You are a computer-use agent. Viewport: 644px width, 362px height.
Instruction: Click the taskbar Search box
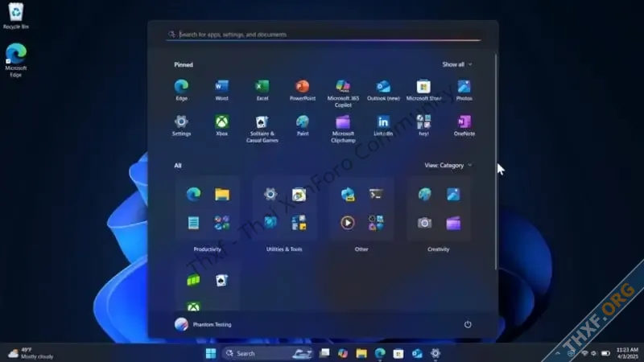click(x=267, y=353)
